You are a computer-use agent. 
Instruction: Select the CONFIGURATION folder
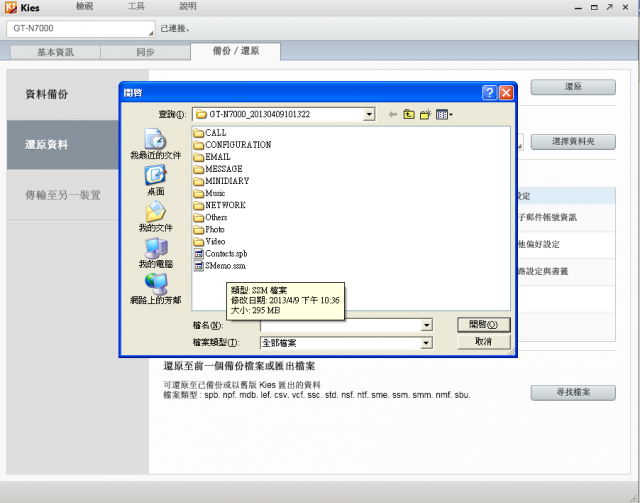pyautogui.click(x=232, y=145)
